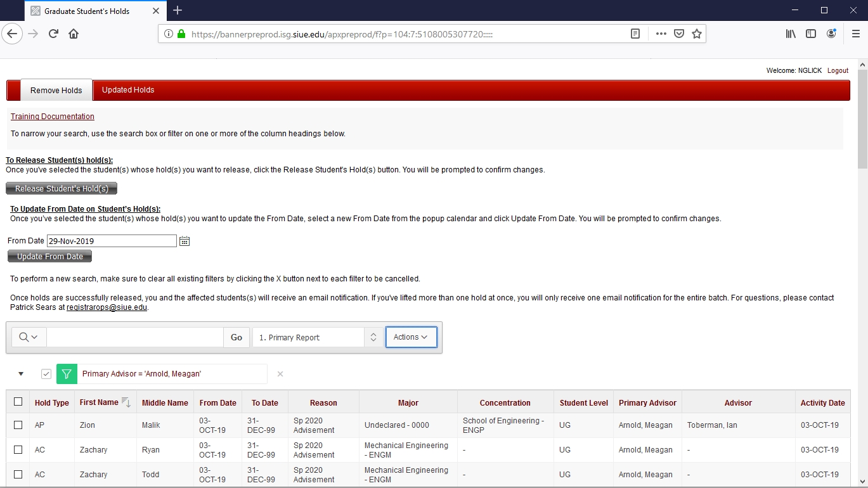Expand the Actions dropdown menu
The height and width of the screenshot is (488, 868).
click(x=411, y=337)
